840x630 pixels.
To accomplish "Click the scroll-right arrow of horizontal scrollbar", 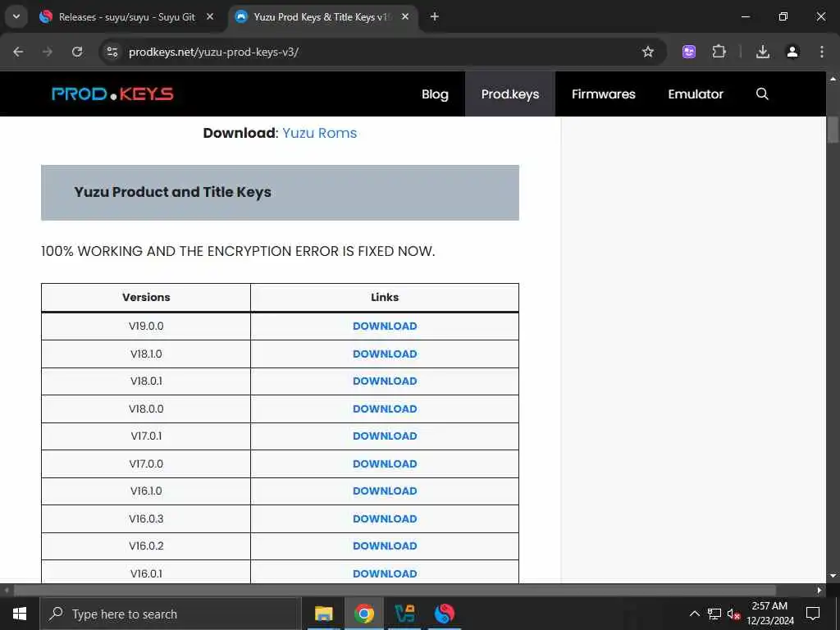I will [819, 591].
